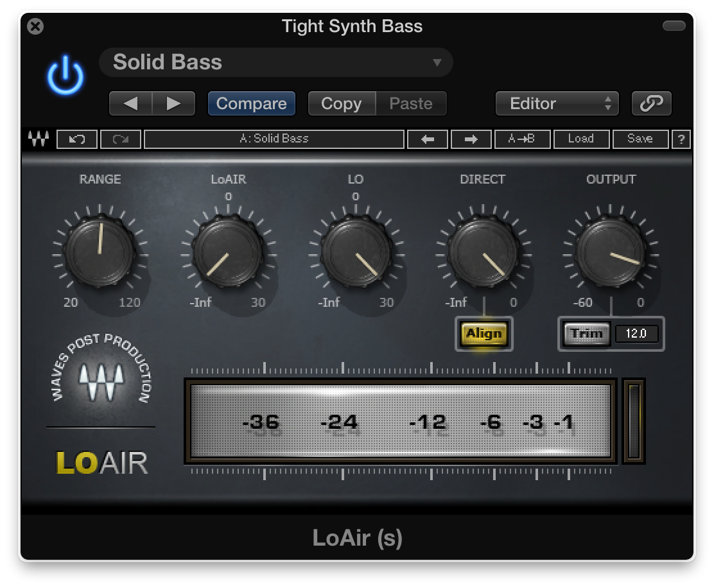Undo last change in Waves toolbar
The height and width of the screenshot is (588, 714).
pos(77,139)
